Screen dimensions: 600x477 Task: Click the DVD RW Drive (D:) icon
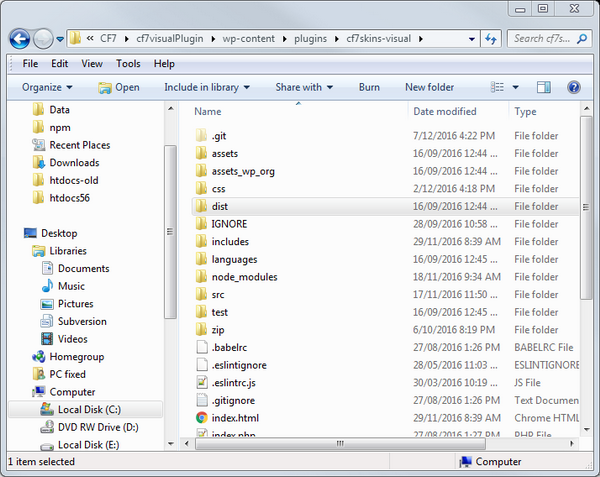47,428
